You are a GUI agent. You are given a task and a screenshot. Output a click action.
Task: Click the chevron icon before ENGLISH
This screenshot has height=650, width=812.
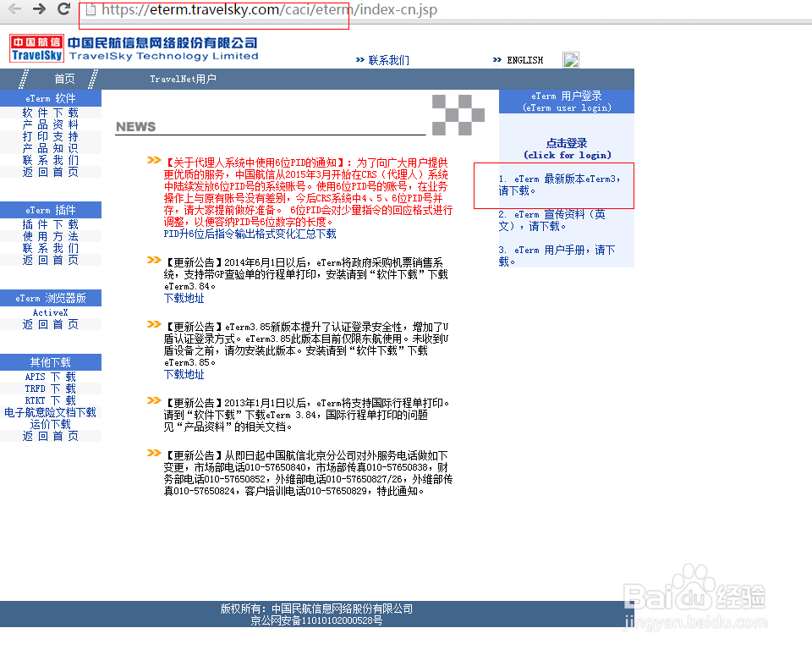coord(499,59)
